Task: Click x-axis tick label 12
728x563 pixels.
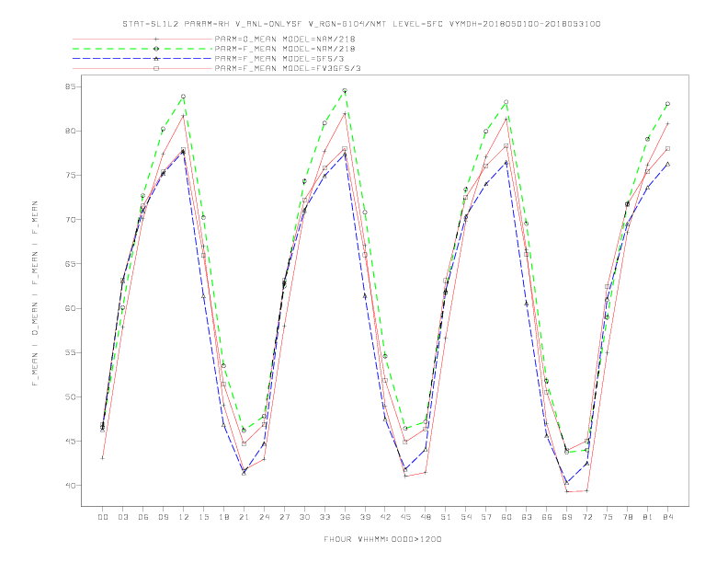Action: 184,517
